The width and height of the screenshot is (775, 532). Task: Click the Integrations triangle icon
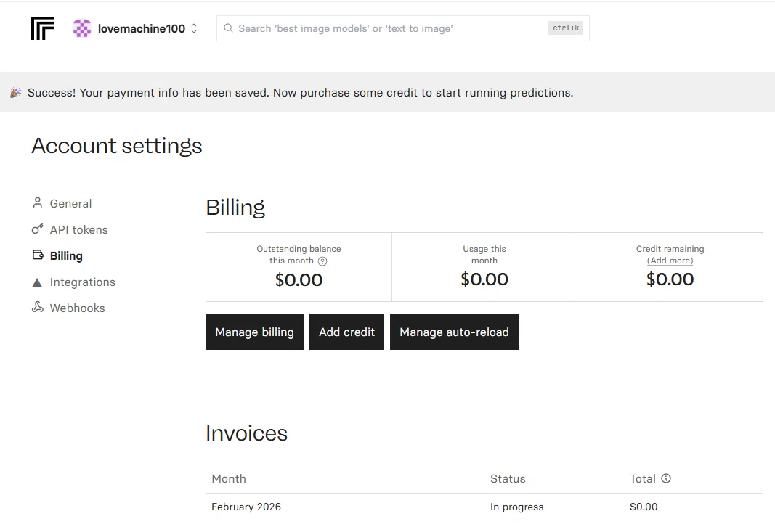click(x=37, y=282)
